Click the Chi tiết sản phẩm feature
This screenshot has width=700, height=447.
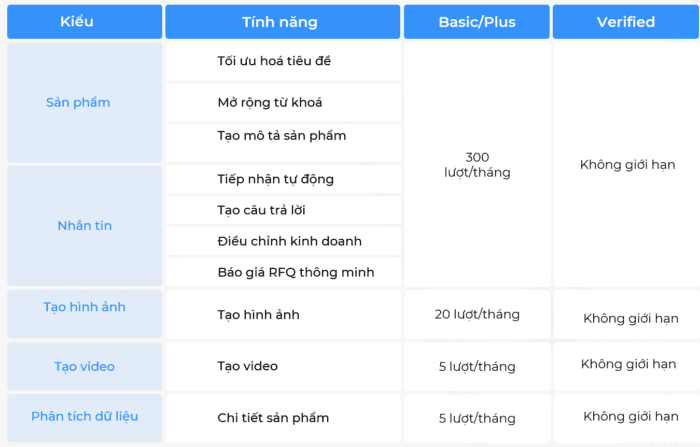(x=272, y=417)
